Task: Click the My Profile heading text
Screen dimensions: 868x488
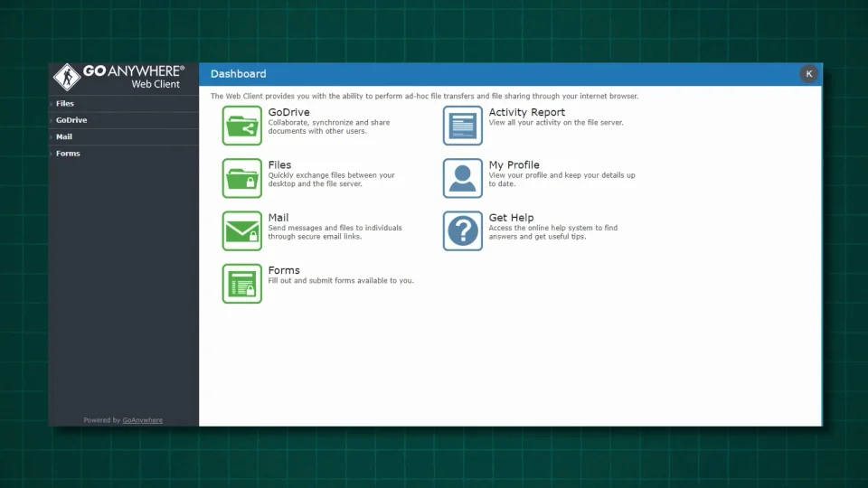Action: pos(514,164)
